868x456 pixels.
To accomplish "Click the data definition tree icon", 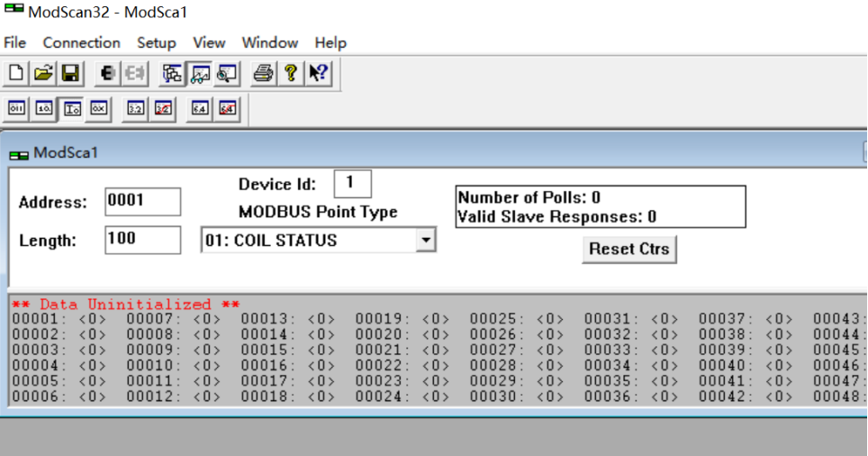I will 172,73.
